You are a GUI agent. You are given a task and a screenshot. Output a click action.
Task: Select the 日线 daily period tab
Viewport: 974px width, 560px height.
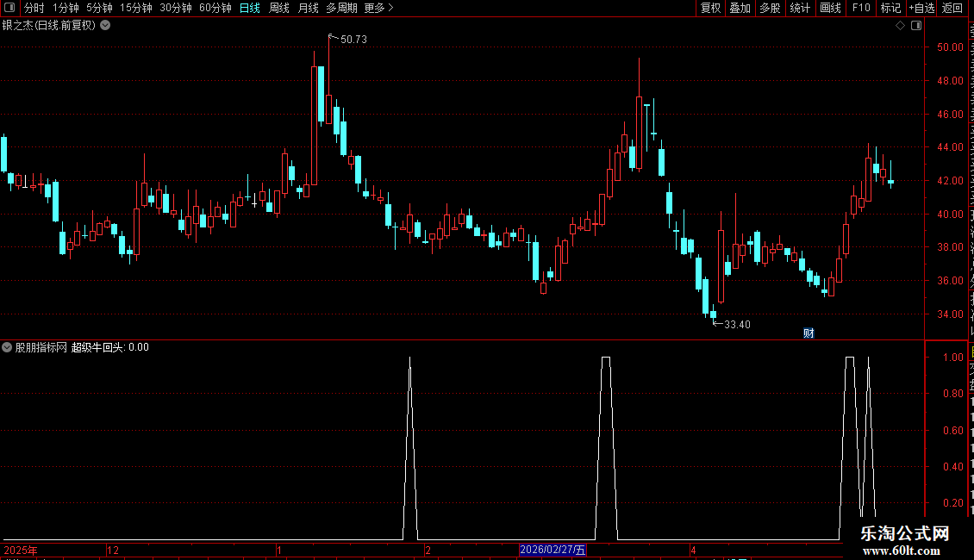pyautogui.click(x=250, y=8)
